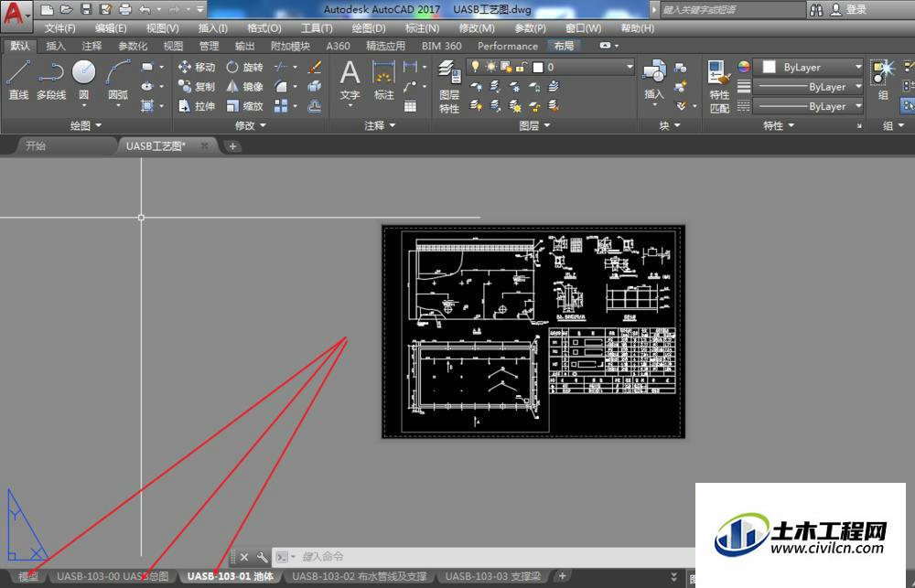Close the command line with X button
The width and height of the screenshot is (915, 588).
(244, 557)
